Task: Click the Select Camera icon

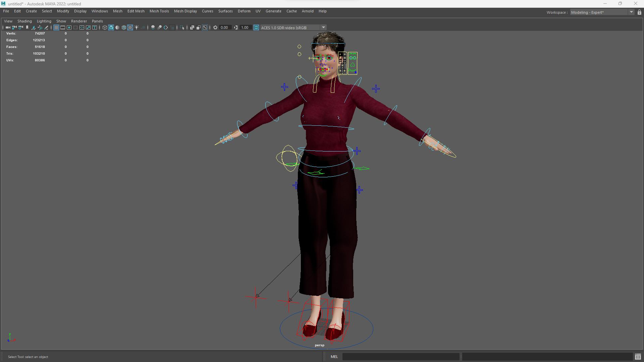Action: 8,27
